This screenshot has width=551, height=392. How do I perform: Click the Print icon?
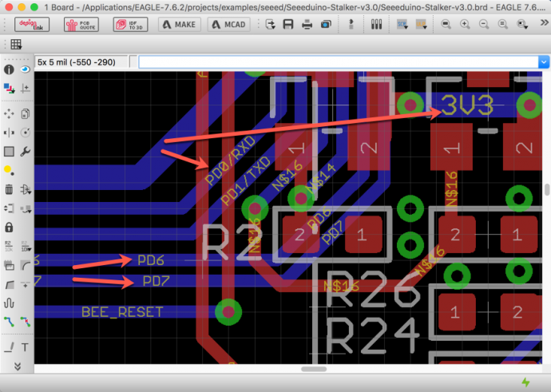pyautogui.click(x=307, y=24)
